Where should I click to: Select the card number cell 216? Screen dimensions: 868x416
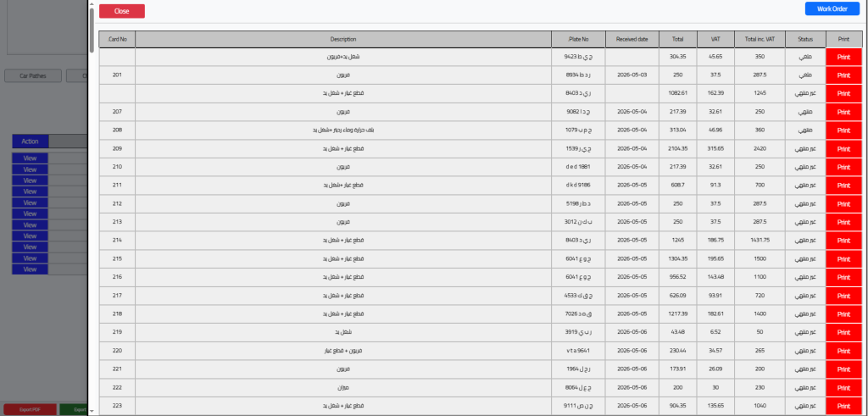pyautogui.click(x=117, y=277)
